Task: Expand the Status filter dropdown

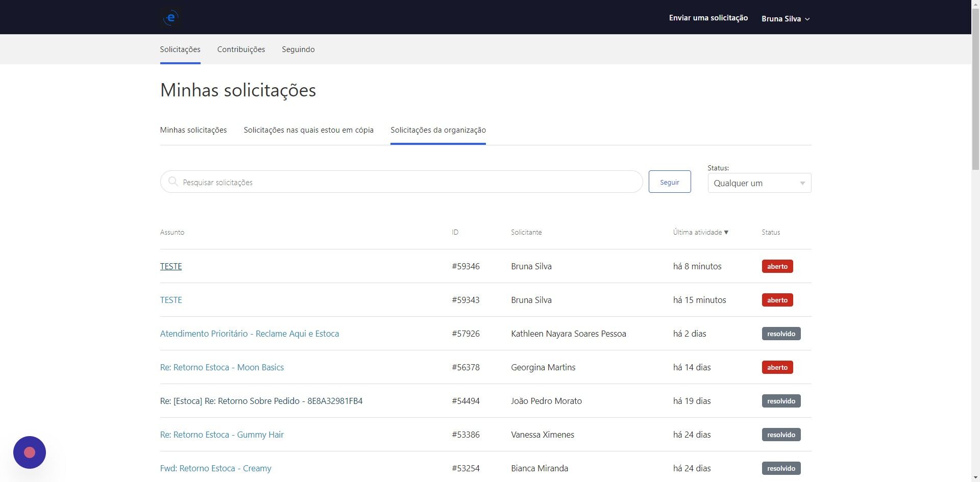Action: click(x=759, y=183)
